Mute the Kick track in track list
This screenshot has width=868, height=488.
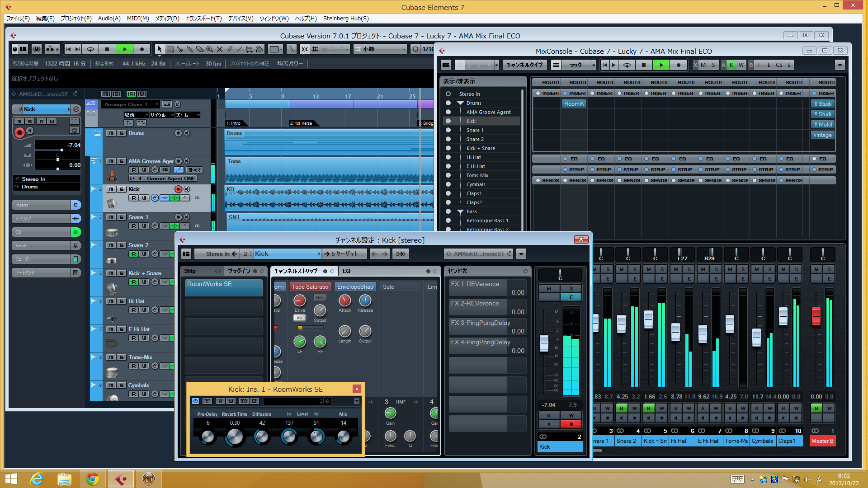click(x=111, y=189)
